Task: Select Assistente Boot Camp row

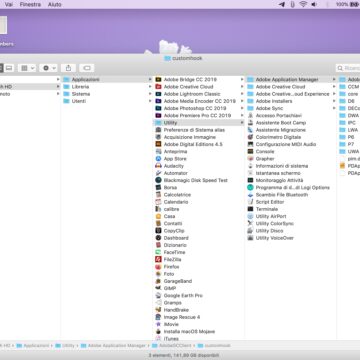Action: pyautogui.click(x=291, y=123)
